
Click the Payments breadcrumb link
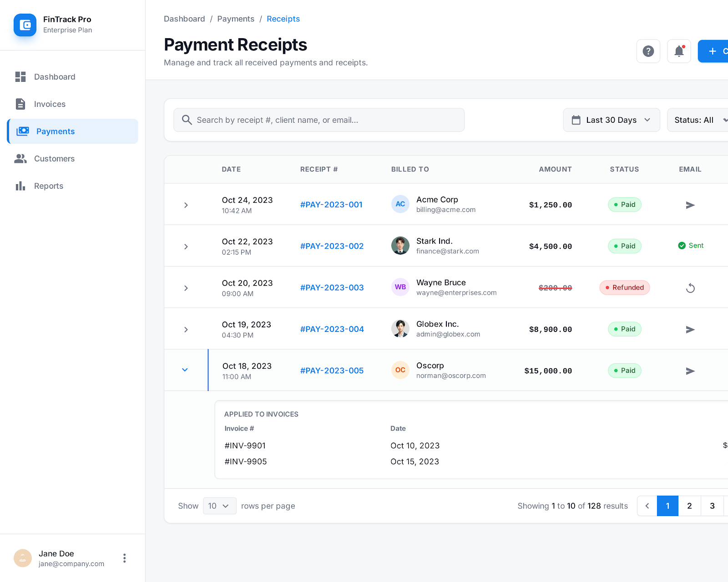click(x=236, y=19)
